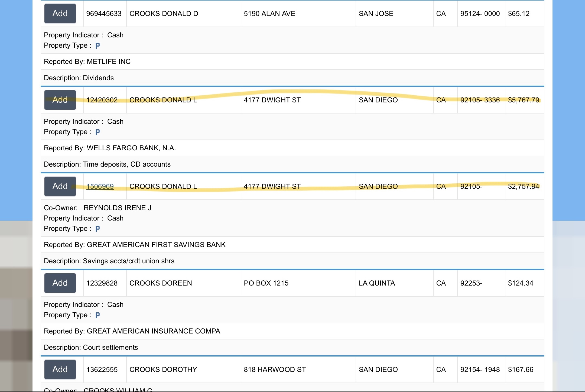Click the P property type for Wells Fargo entry
Viewport: 585px width, 392px height.
[98, 132]
